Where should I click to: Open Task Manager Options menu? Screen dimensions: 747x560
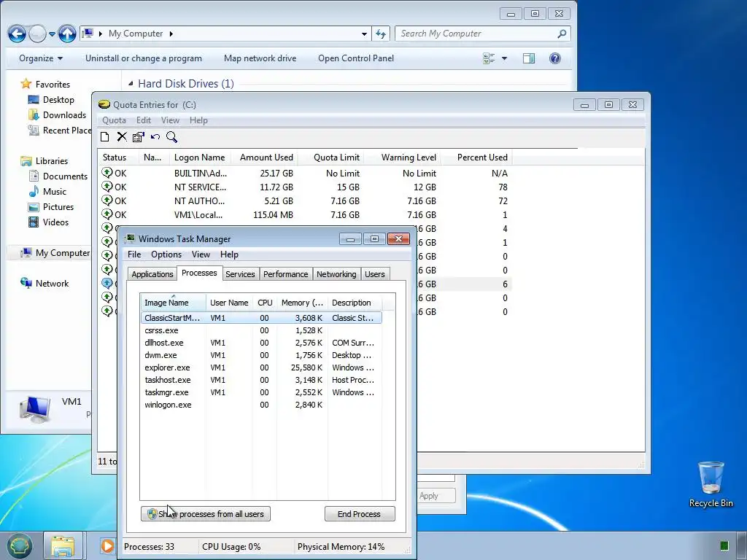click(x=166, y=254)
